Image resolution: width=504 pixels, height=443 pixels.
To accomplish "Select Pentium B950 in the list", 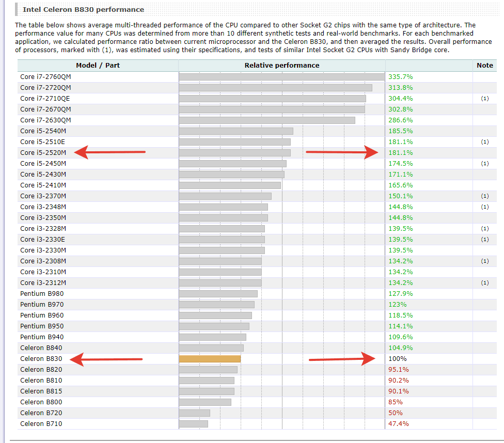I will [x=42, y=326].
